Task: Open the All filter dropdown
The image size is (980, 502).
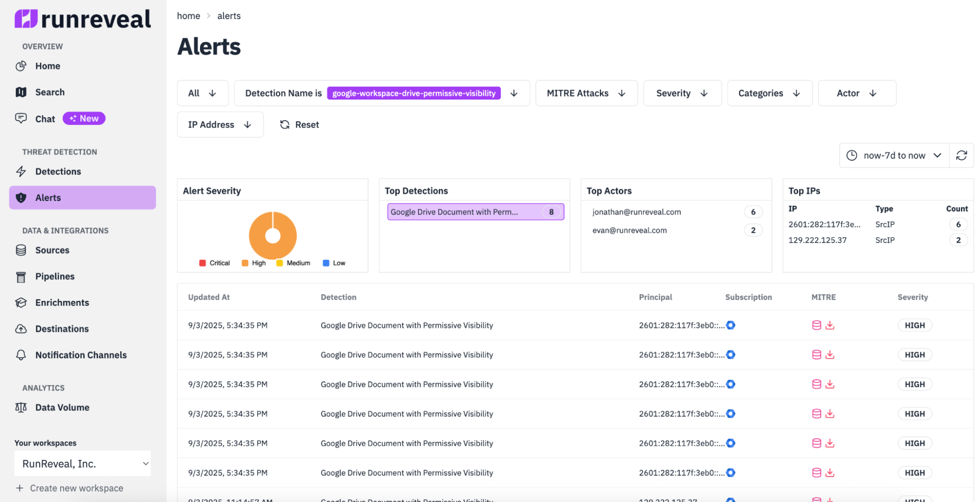Action: (202, 93)
